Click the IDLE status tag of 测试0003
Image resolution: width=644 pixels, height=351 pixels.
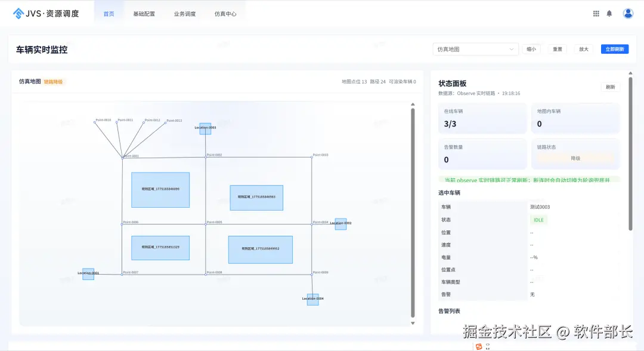click(x=538, y=220)
